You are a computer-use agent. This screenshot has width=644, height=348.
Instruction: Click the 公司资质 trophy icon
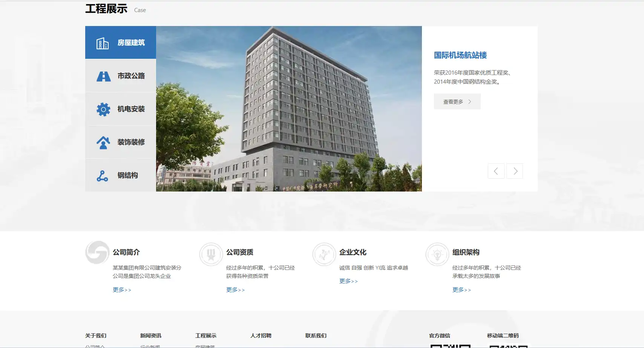click(211, 254)
